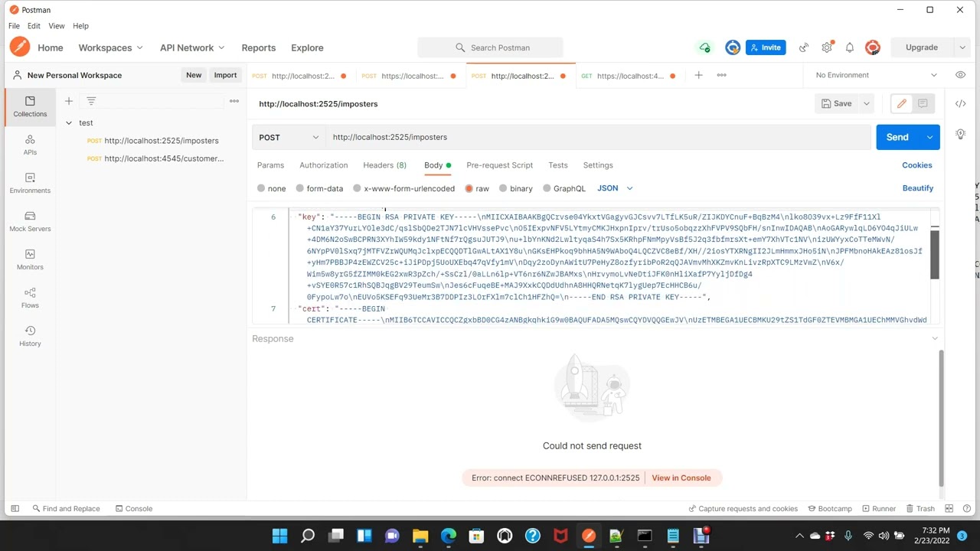Screen dimensions: 980x551
Task: Select the none body type
Action: [x=272, y=188]
